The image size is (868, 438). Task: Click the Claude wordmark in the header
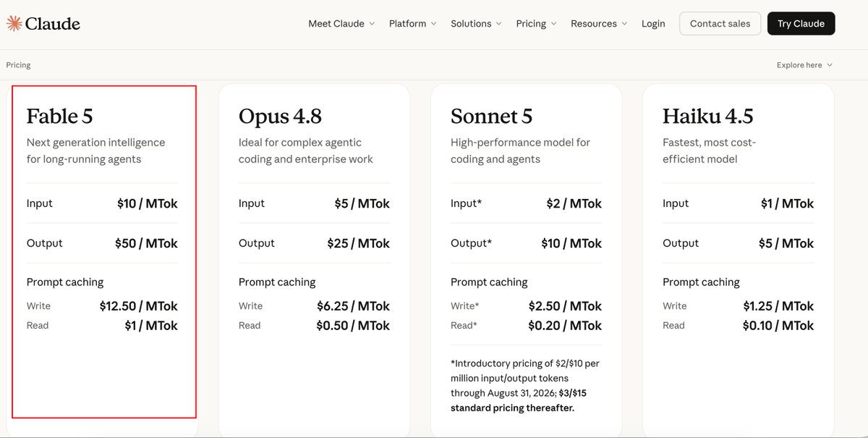pos(53,24)
